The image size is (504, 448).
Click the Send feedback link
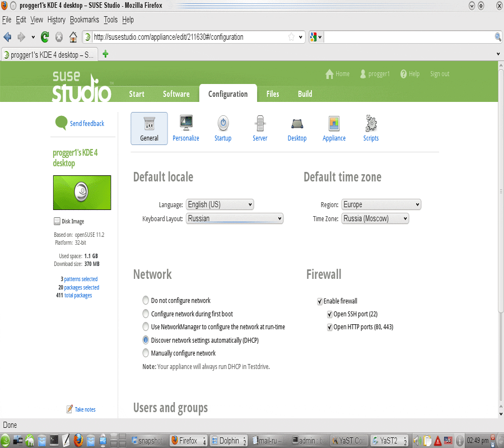pos(87,123)
